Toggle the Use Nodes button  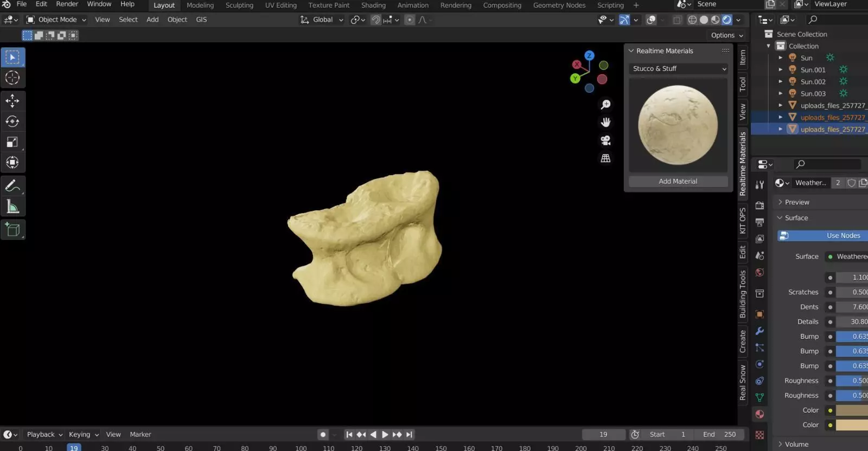(x=822, y=236)
